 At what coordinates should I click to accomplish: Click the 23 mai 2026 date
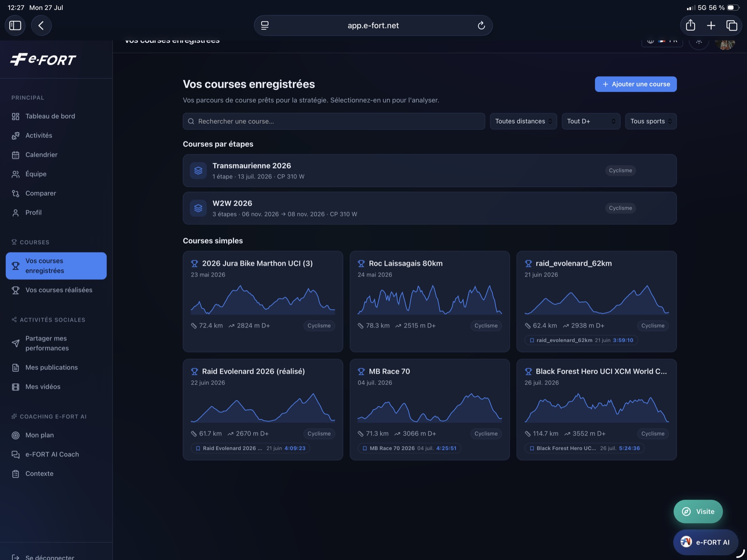pyautogui.click(x=208, y=275)
